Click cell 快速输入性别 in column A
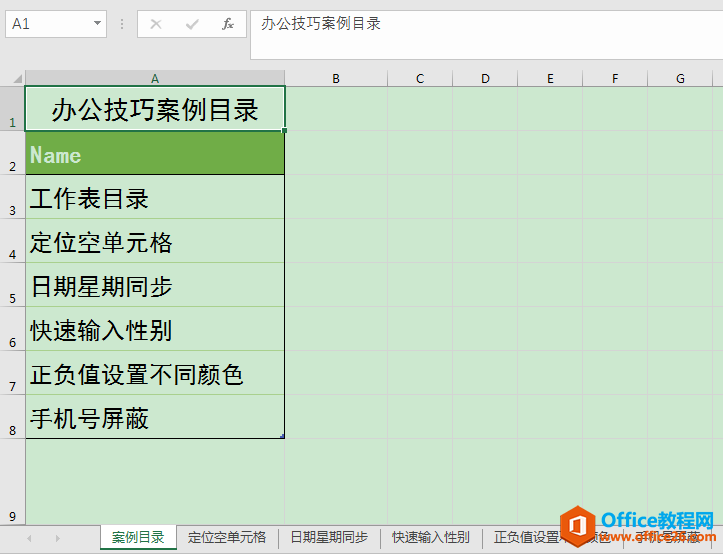723x554 pixels. pos(155,329)
